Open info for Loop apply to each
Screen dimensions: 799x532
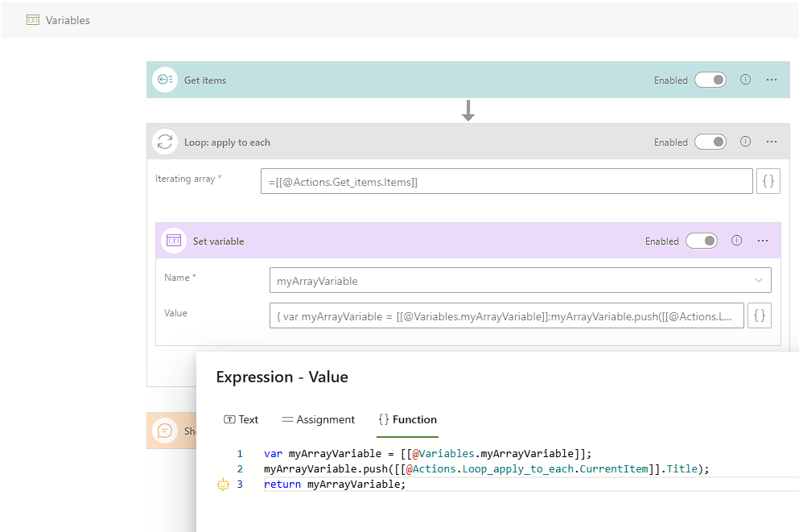745,142
